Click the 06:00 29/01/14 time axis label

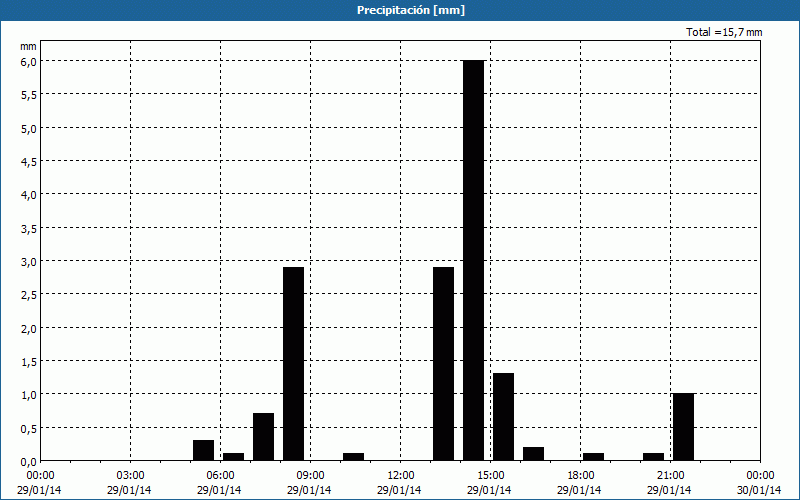[x=219, y=483]
